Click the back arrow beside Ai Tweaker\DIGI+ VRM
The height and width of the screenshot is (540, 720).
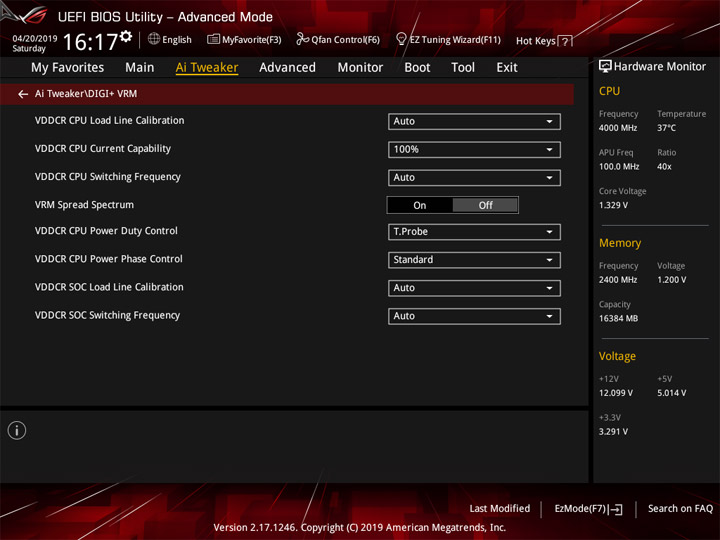click(23, 94)
